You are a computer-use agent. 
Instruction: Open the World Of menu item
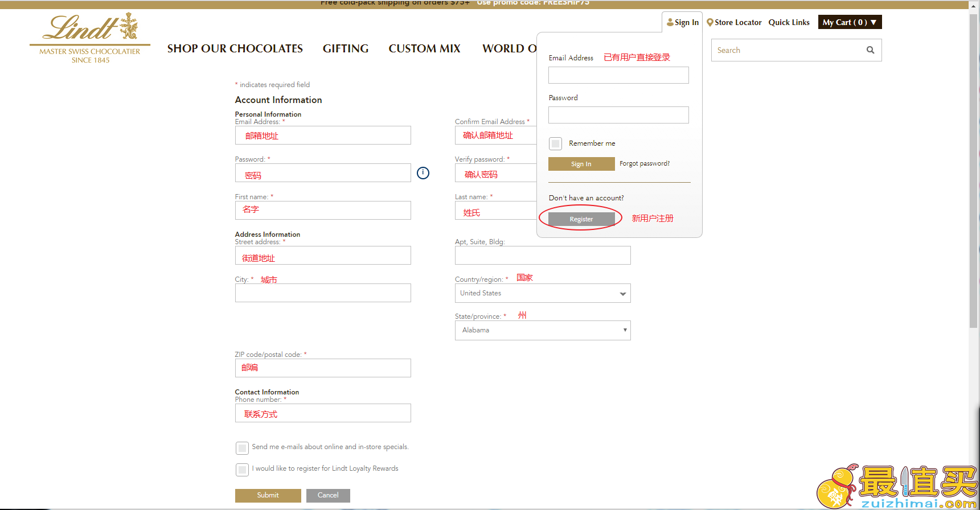510,48
